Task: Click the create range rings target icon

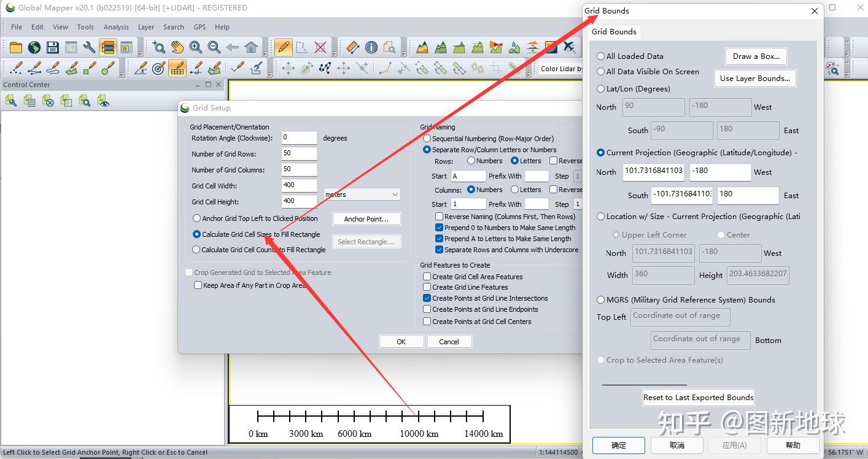Action: (159, 68)
